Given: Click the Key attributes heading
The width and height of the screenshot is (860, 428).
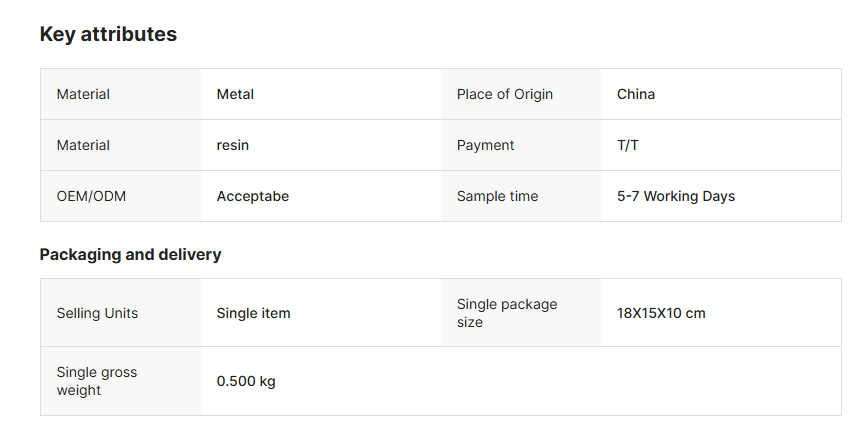Looking at the screenshot, I should click(x=108, y=34).
